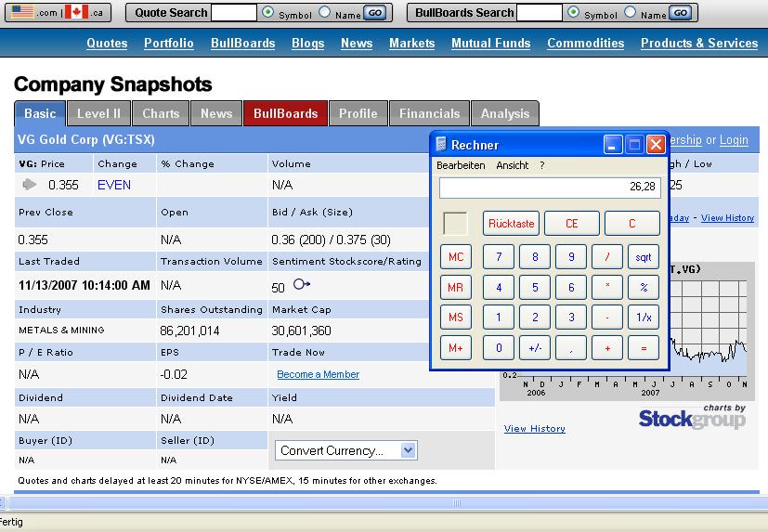768x532 pixels.
Task: Open the Convert Currency dropdown
Action: point(346,450)
